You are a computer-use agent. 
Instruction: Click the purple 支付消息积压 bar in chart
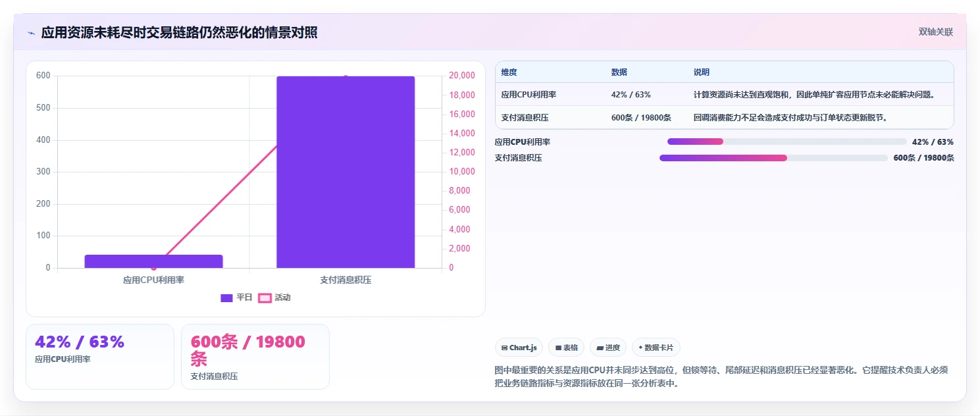click(346, 172)
